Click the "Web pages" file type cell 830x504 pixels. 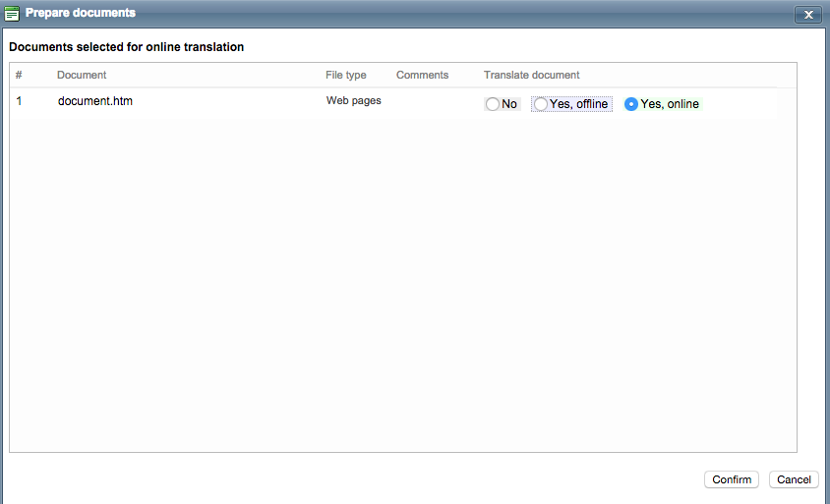click(x=353, y=100)
